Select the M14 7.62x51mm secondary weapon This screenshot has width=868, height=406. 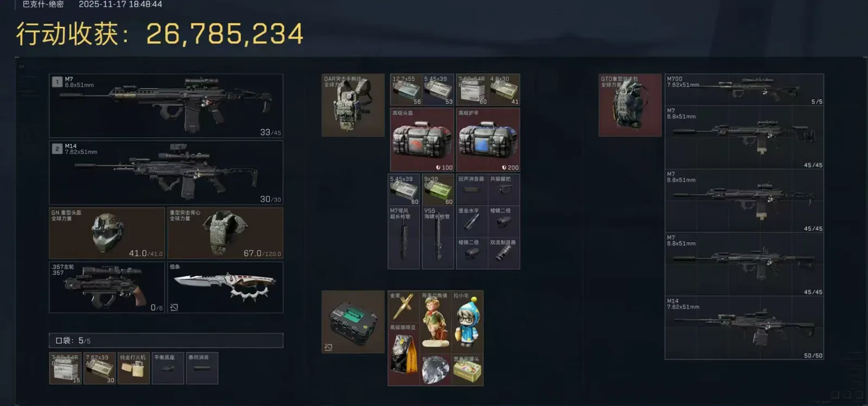click(166, 173)
